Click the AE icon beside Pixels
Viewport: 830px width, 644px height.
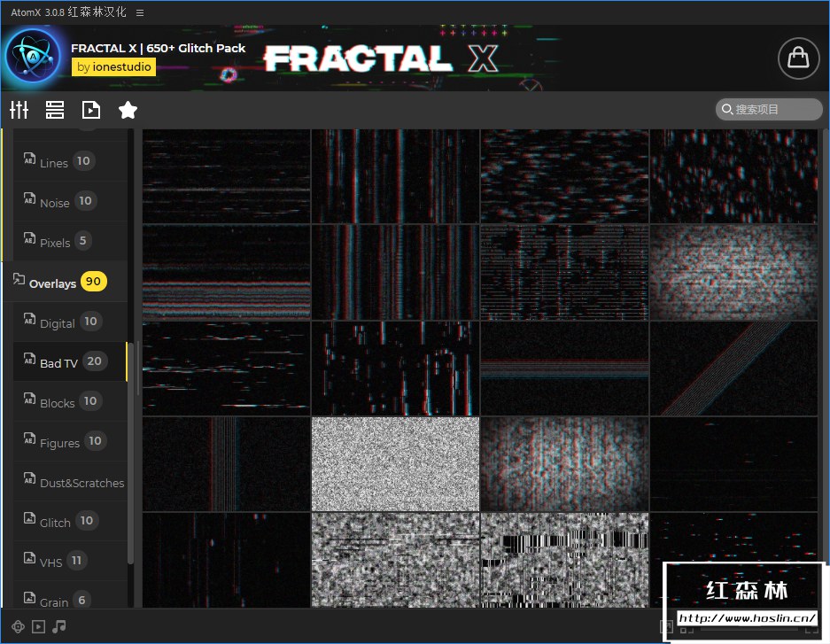coord(29,238)
